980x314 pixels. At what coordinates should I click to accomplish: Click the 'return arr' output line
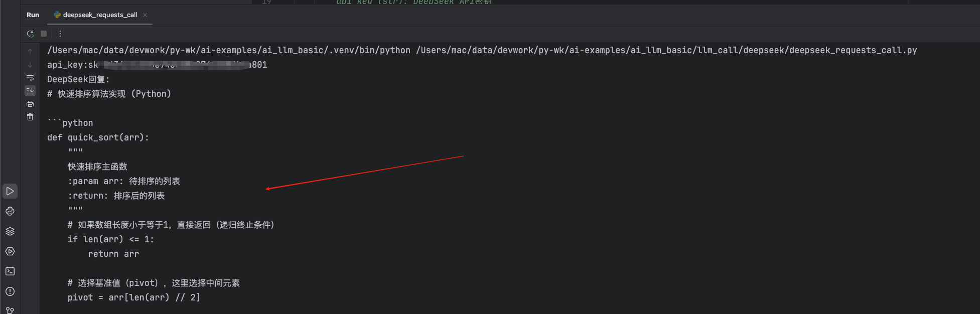point(114,254)
